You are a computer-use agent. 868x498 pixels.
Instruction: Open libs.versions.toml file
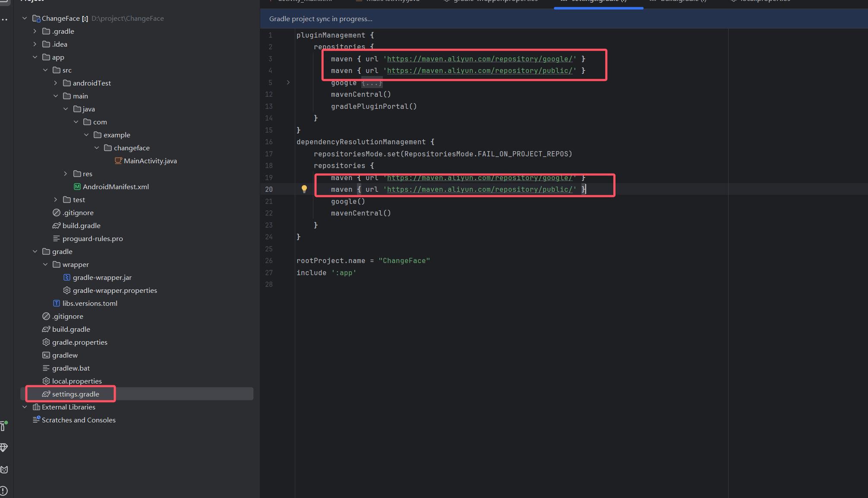90,303
